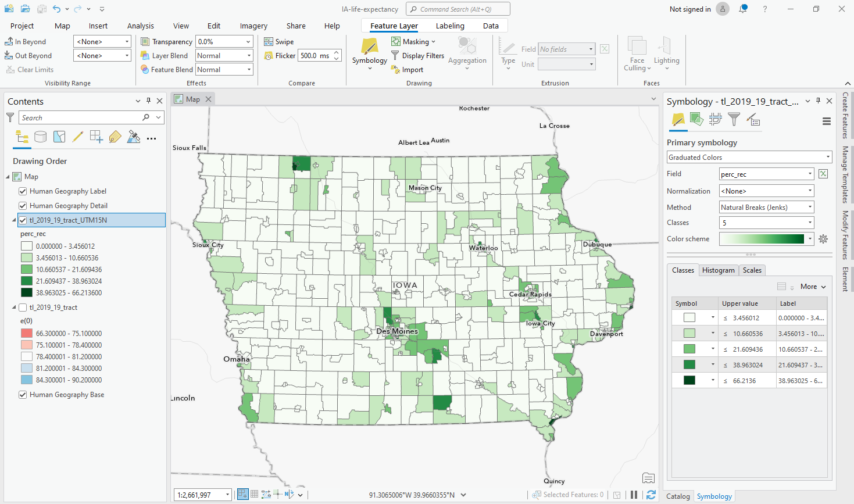Open Catalog pane tab

click(x=678, y=496)
